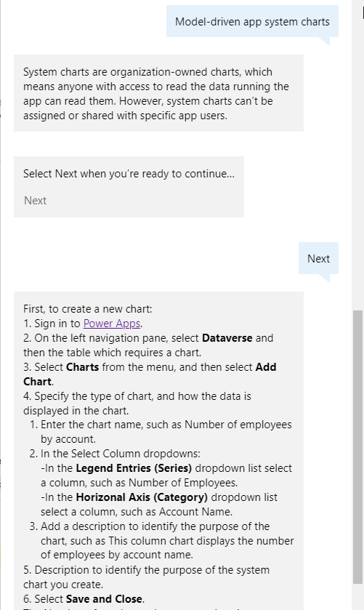Click the bold 'Horizonal Axis (Category)' text
This screenshot has width=364, height=610.
142,497
